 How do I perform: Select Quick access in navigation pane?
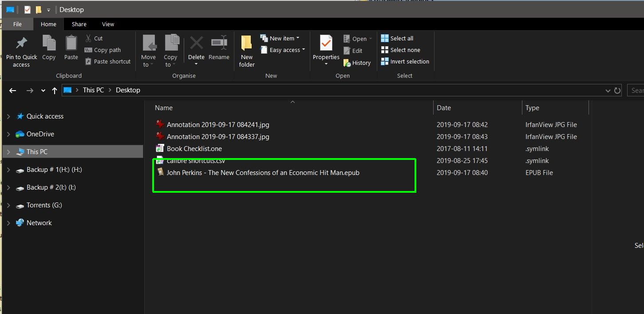click(45, 116)
